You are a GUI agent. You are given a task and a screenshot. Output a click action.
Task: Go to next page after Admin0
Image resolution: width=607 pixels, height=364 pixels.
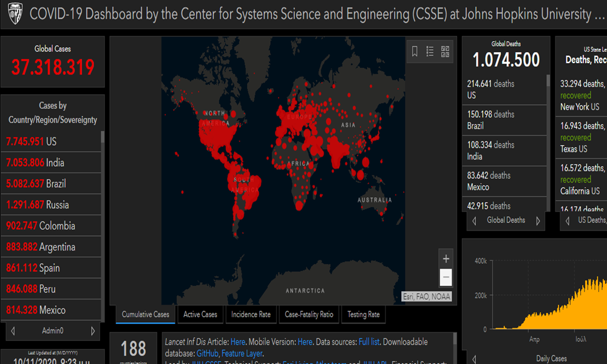click(93, 331)
